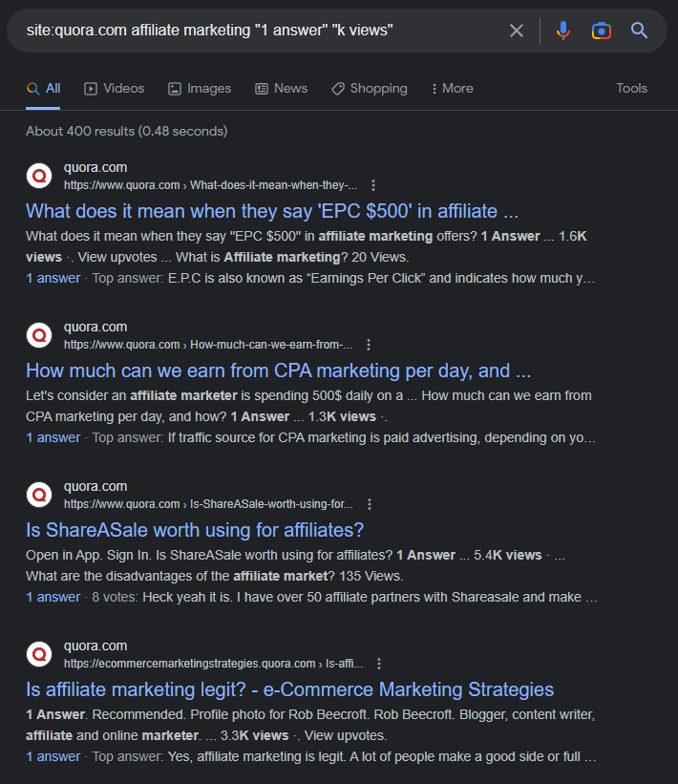
Task: Clear the search query with the X icon
Action: tap(517, 31)
